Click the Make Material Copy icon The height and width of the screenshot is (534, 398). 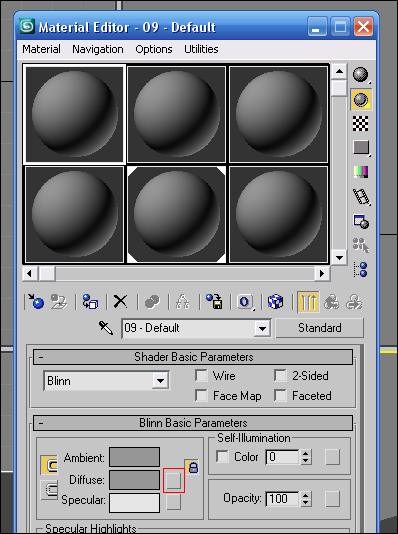click(152, 301)
